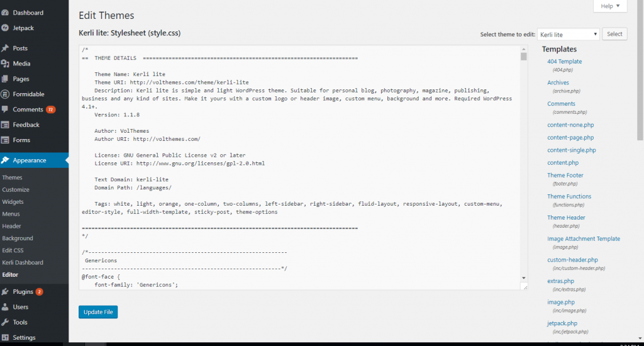Viewport: 644px width, 346px height.
Task: Click the Tools wrench icon
Action: [x=5, y=322]
